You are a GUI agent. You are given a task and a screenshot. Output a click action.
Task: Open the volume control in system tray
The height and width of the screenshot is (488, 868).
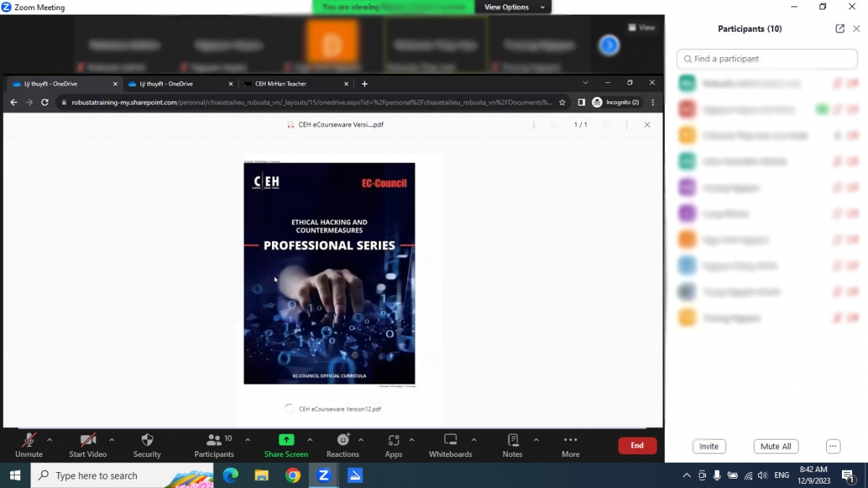point(762,476)
